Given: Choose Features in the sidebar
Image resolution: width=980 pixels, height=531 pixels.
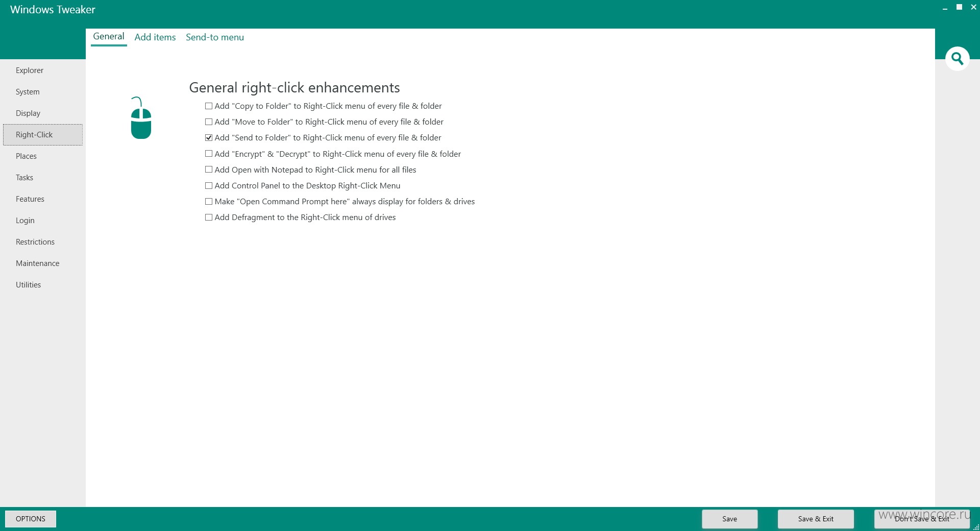Looking at the screenshot, I should click(x=43, y=199).
